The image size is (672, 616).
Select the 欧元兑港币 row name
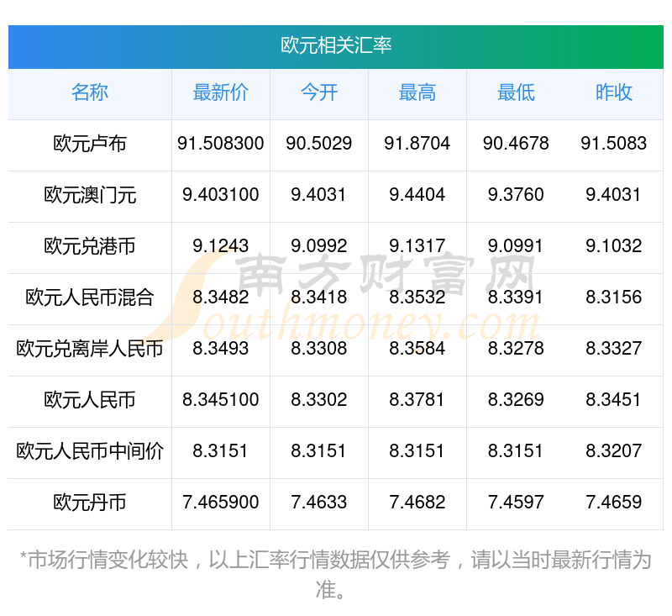pyautogui.click(x=90, y=246)
